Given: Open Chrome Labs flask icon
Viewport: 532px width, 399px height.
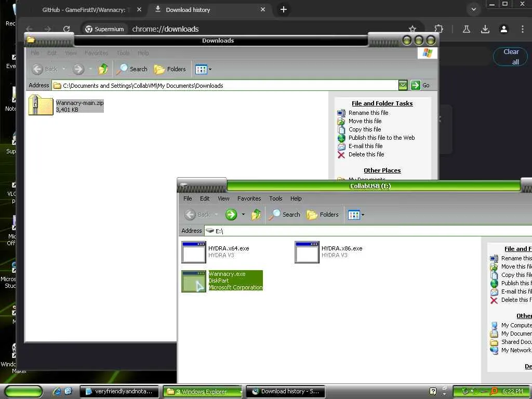Looking at the screenshot, I should [x=467, y=29].
